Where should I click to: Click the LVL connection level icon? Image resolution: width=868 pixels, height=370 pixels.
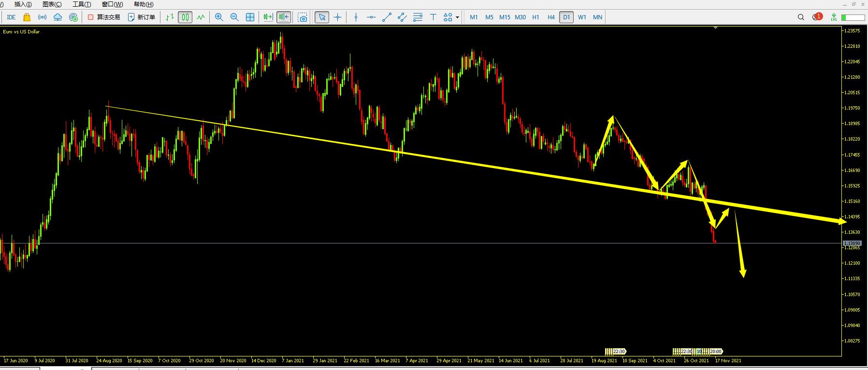[x=834, y=17]
